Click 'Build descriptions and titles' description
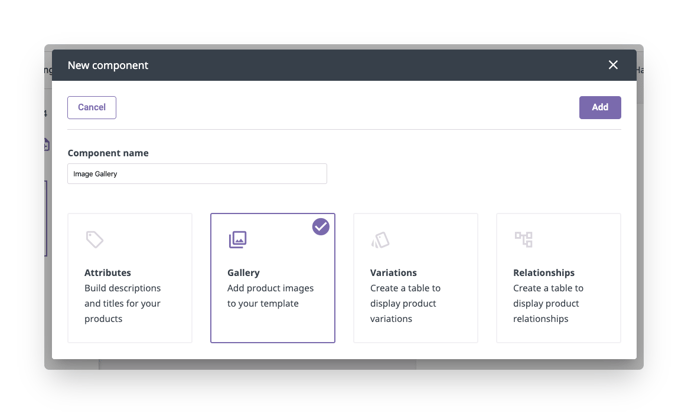 122,303
